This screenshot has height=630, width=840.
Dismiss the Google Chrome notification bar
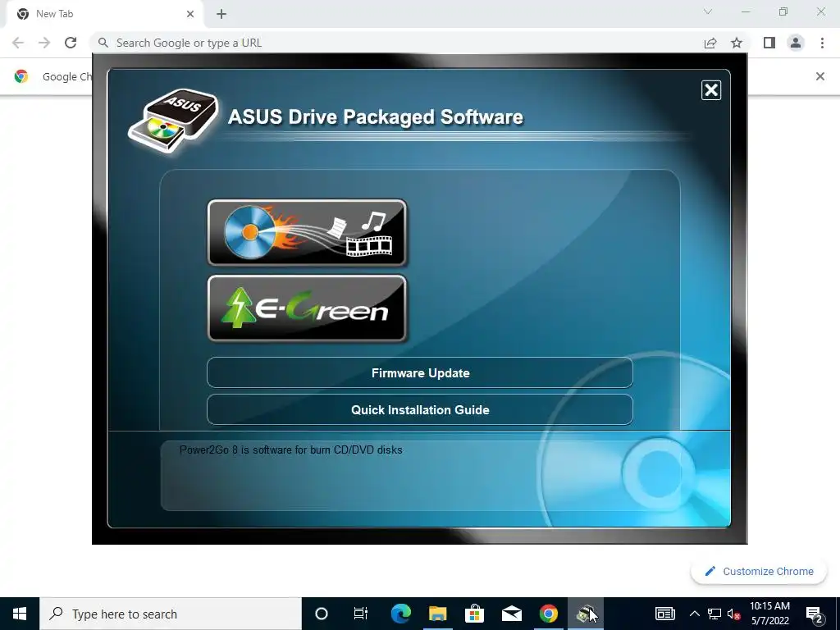click(820, 76)
